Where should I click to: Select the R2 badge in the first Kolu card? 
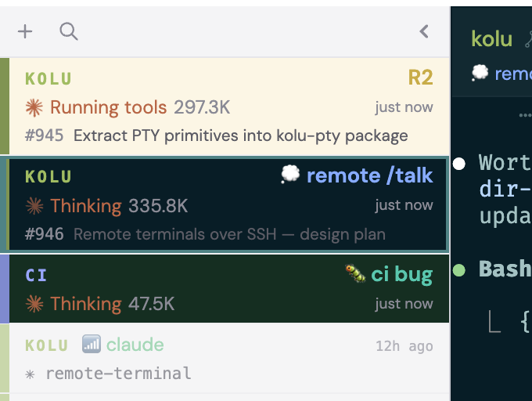[420, 78]
